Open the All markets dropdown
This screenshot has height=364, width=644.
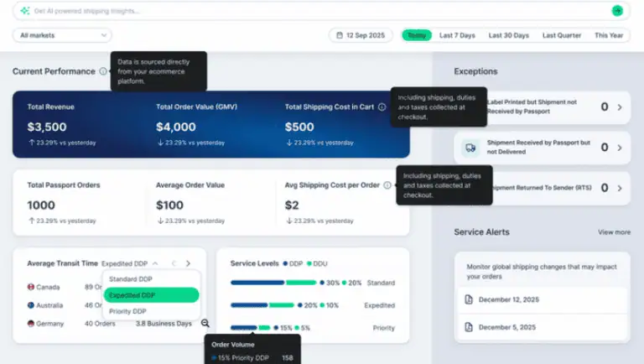[62, 35]
